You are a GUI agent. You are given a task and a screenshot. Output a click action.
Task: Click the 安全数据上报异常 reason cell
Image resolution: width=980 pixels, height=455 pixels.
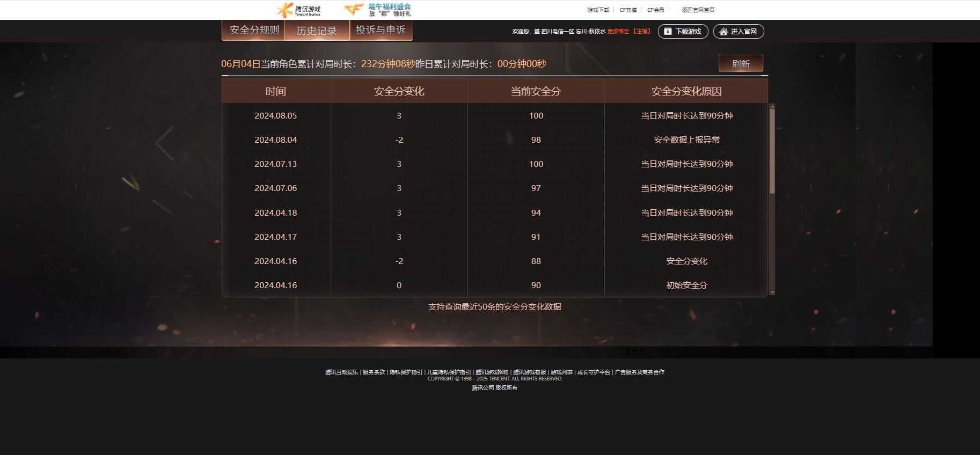pyautogui.click(x=686, y=140)
